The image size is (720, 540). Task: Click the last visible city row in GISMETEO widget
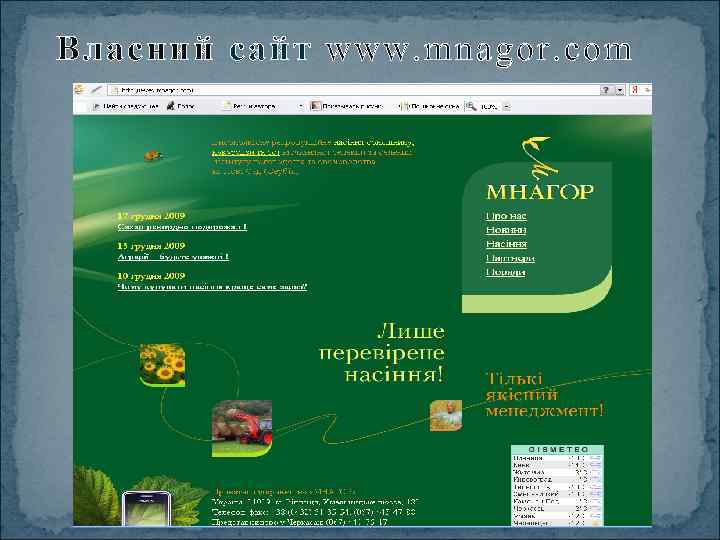[557, 523]
